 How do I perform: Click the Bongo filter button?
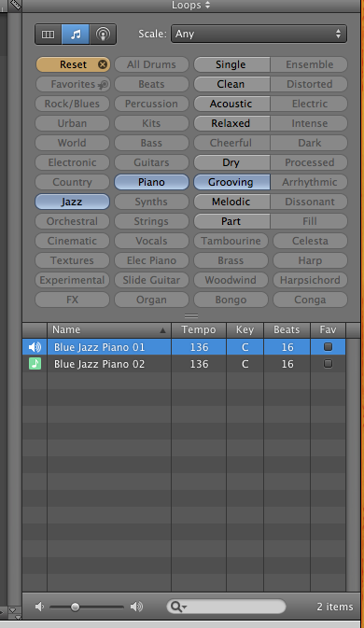tap(231, 300)
